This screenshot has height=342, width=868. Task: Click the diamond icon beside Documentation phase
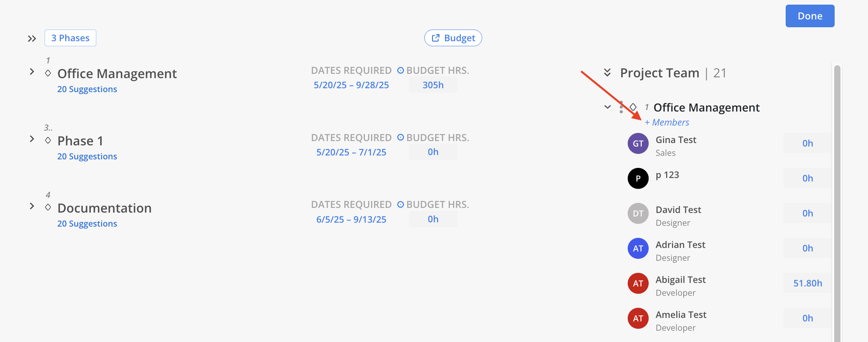pyautogui.click(x=48, y=207)
